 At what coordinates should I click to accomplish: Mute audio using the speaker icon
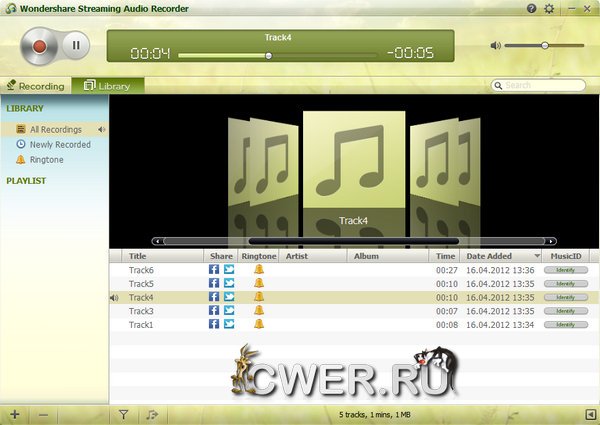pos(496,46)
